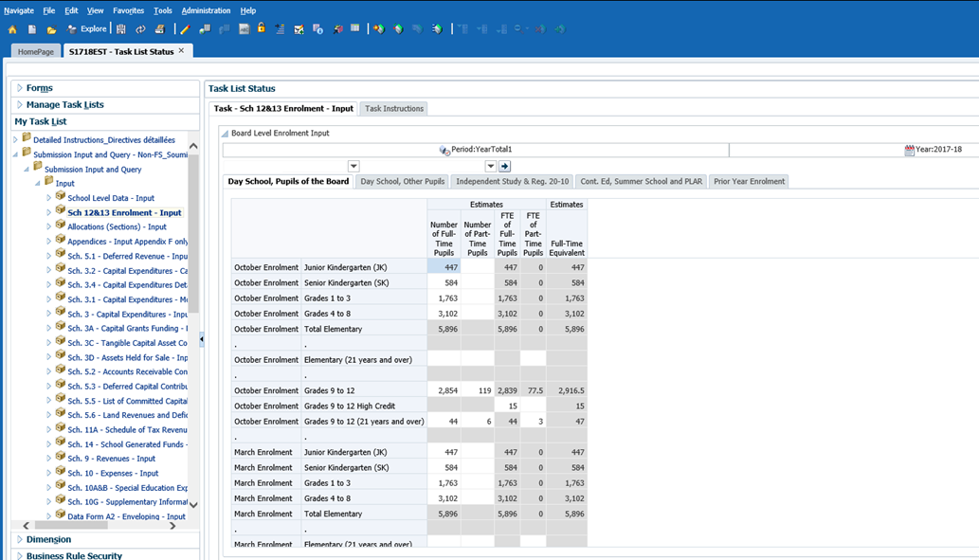
Task: Select the Prior Year Enrolment tab
Action: tap(749, 181)
